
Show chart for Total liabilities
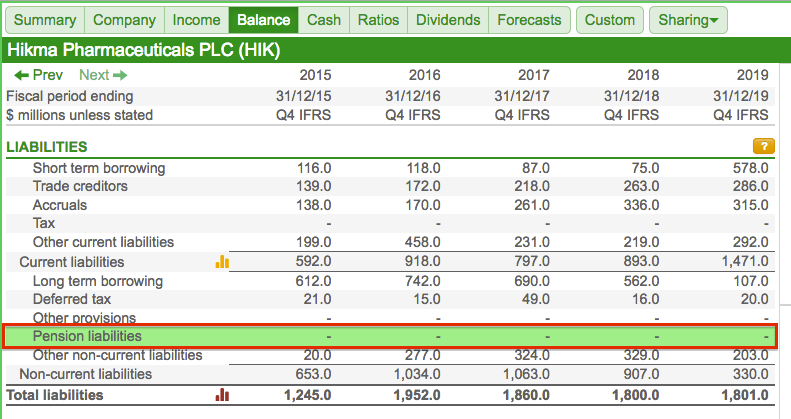pyautogui.click(x=222, y=395)
